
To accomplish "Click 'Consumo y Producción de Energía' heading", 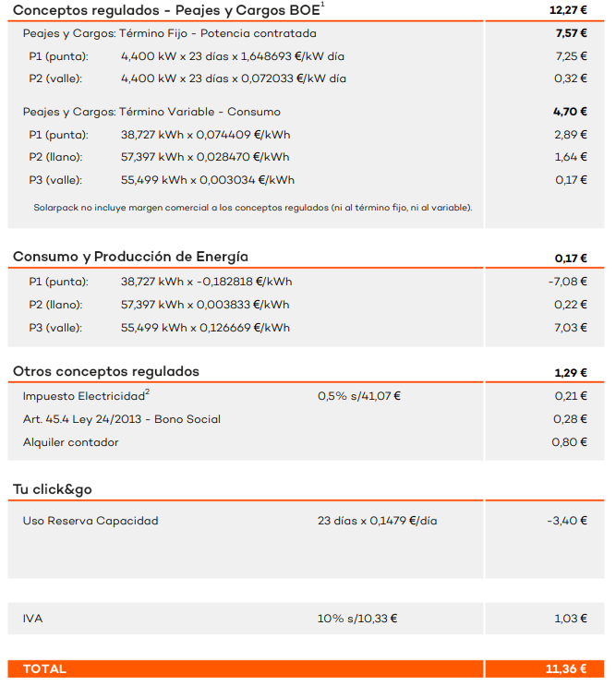I will point(130,257).
